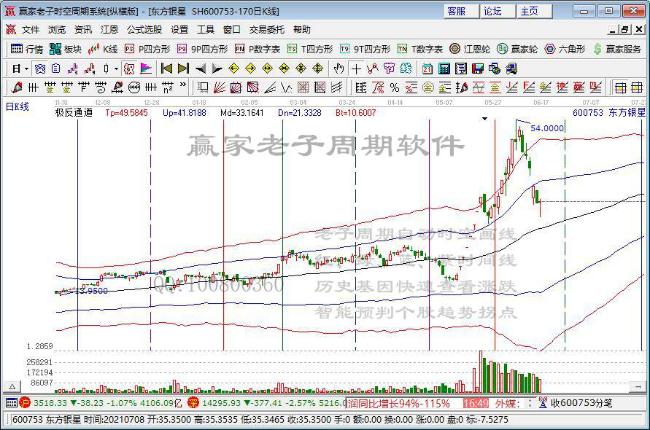This screenshot has height=430, width=650.
Task: Open the T数字表 number table
Action: (x=420, y=49)
